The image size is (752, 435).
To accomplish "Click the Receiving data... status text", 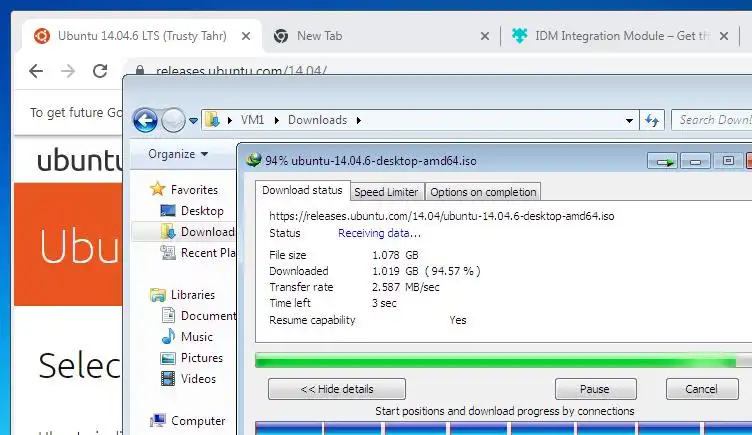I will [379, 233].
